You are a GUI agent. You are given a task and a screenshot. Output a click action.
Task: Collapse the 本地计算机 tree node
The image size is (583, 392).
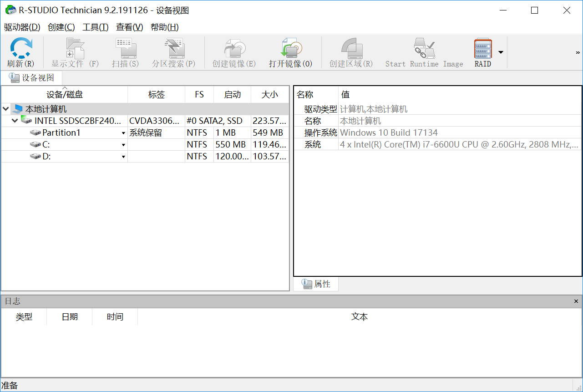point(5,109)
